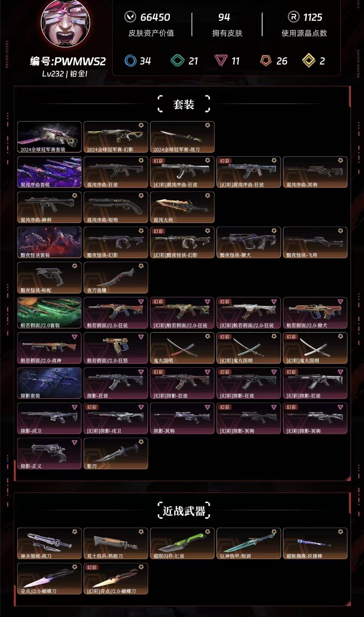Open 混沌序曲套装 bundle thumbnail
Image resolution: width=364 pixels, height=617 pixels.
[x=49, y=172]
